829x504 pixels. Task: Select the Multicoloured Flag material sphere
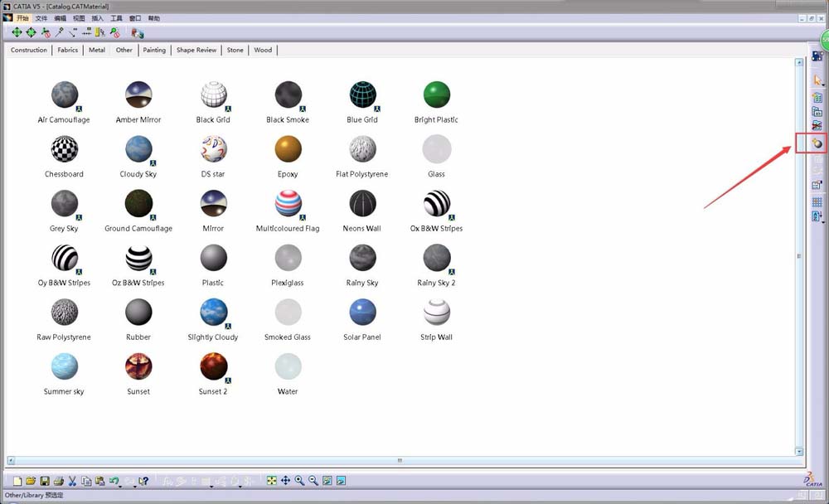coord(288,204)
